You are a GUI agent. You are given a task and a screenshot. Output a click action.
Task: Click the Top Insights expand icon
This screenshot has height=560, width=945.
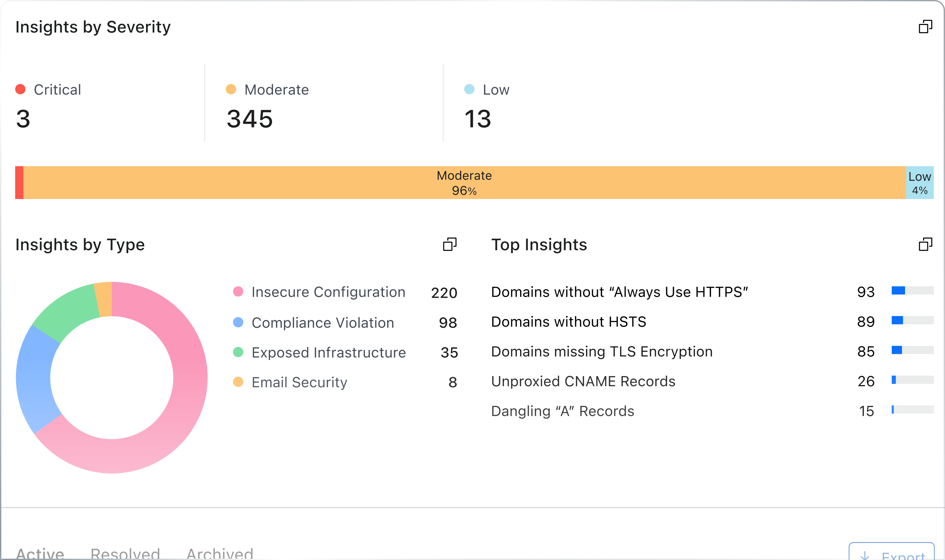[925, 245]
